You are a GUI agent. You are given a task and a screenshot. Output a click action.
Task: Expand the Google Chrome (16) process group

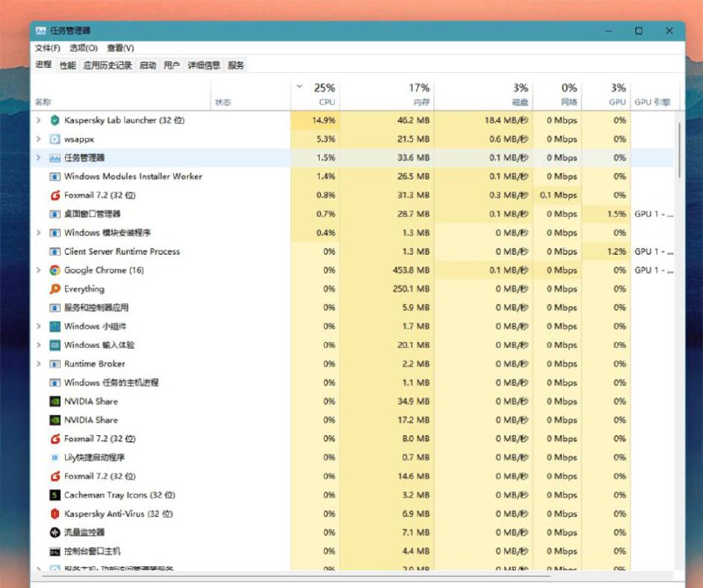38,270
